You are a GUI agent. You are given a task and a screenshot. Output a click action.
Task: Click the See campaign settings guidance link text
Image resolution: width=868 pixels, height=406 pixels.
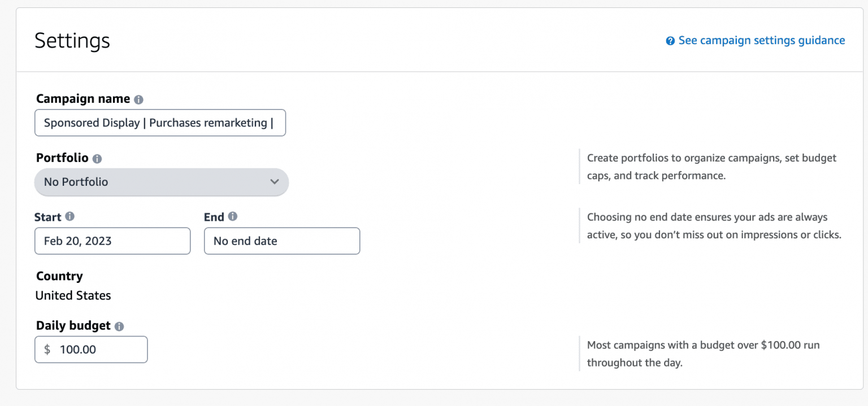[761, 40]
